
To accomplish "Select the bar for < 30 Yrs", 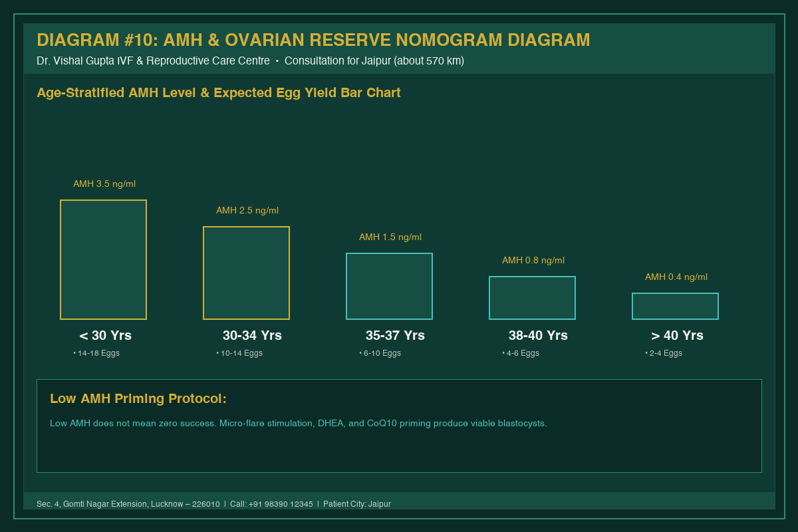I will pos(103,259).
